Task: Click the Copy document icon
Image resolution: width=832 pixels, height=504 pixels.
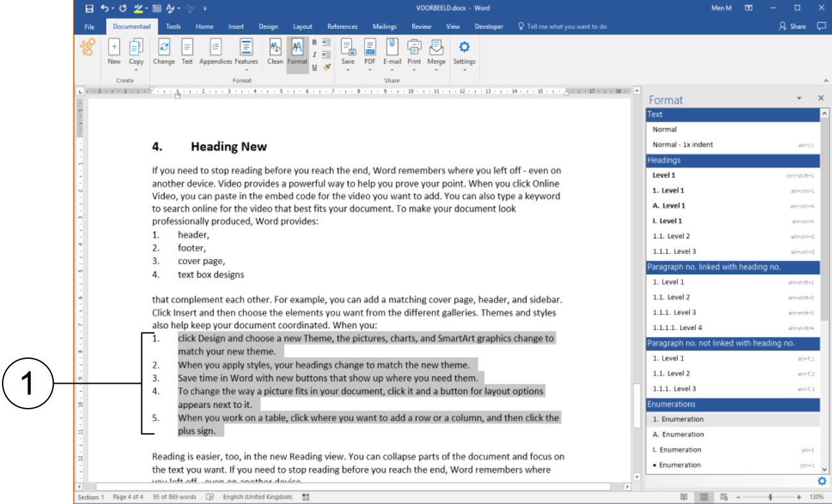Action: point(136,47)
